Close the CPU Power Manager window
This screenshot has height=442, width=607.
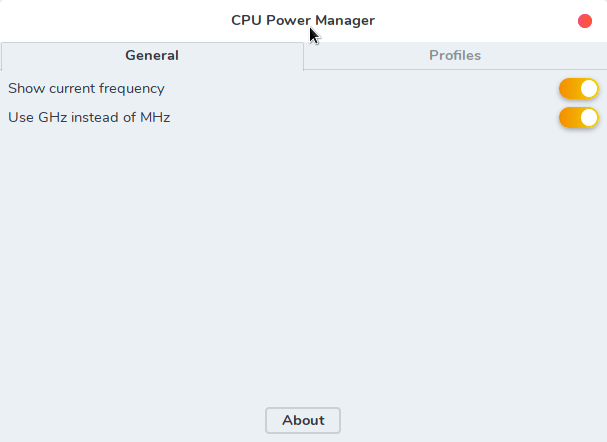point(585,21)
